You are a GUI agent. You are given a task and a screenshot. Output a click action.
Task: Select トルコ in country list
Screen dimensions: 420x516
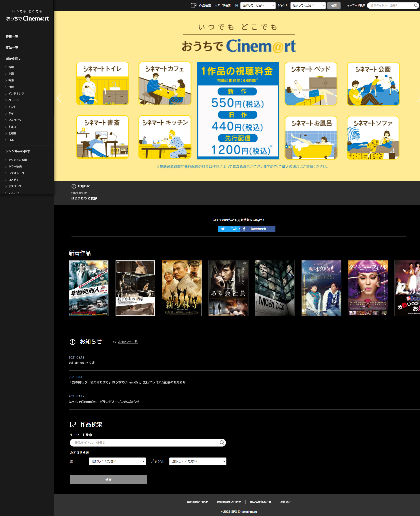12,127
